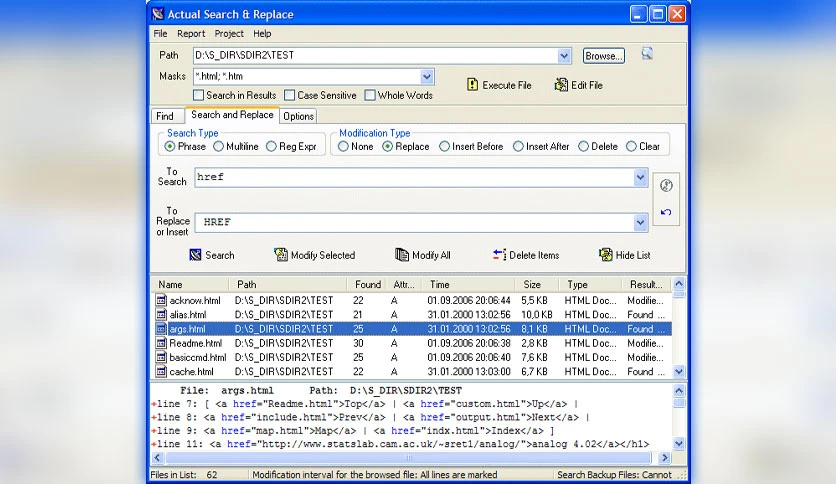The width and height of the screenshot is (836, 484).
Task: Click the preview pane scroll left arrow
Action: click(157, 457)
